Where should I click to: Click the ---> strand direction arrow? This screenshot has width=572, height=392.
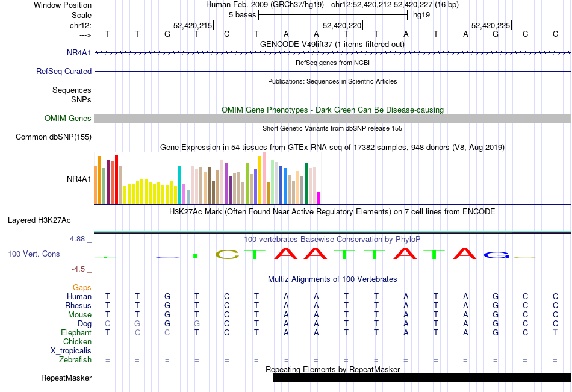85,35
